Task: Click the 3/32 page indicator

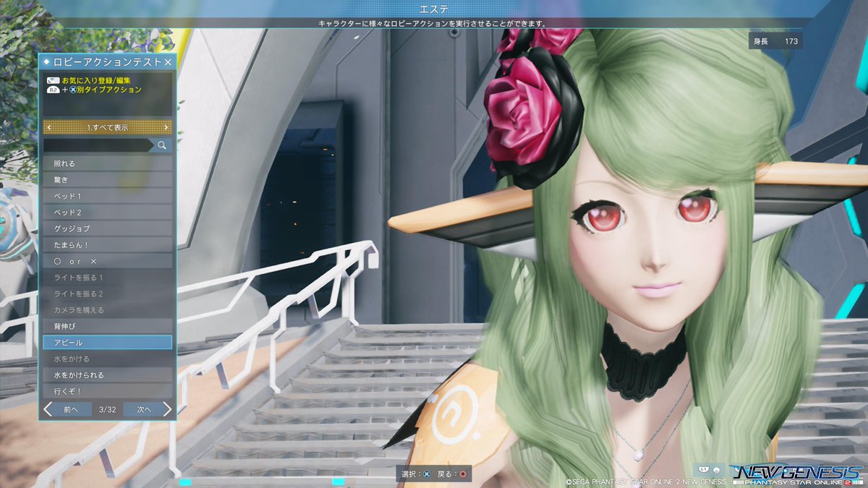Action: [x=108, y=410]
